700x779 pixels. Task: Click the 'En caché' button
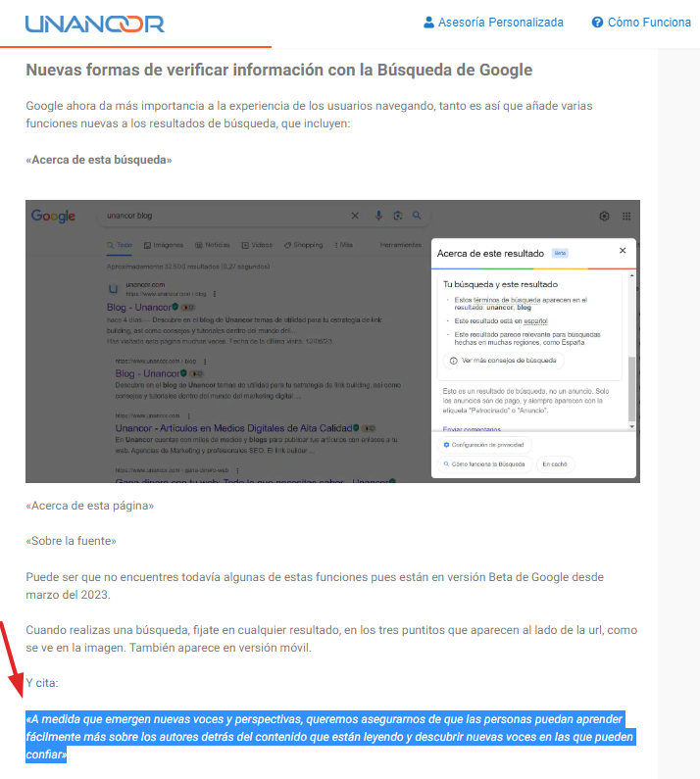(x=555, y=464)
